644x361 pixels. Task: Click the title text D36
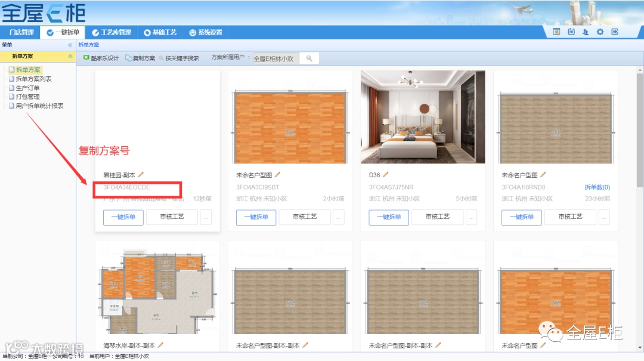tap(374, 175)
